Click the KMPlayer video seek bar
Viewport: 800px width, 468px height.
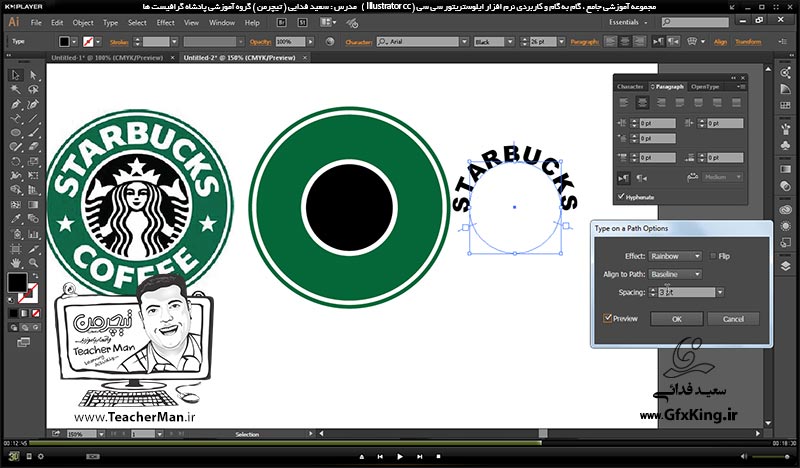coord(399,444)
